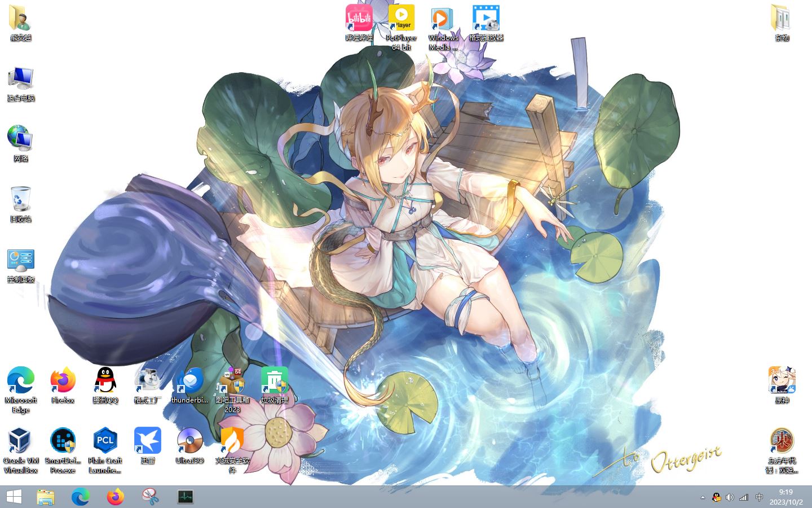Launch PotPlayer 64 bit from desktop
The image size is (812, 508).
[x=401, y=19]
